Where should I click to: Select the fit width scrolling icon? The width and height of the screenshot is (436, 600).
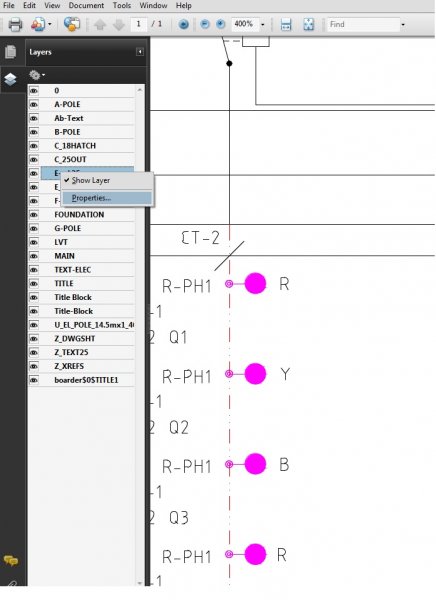pos(286,24)
